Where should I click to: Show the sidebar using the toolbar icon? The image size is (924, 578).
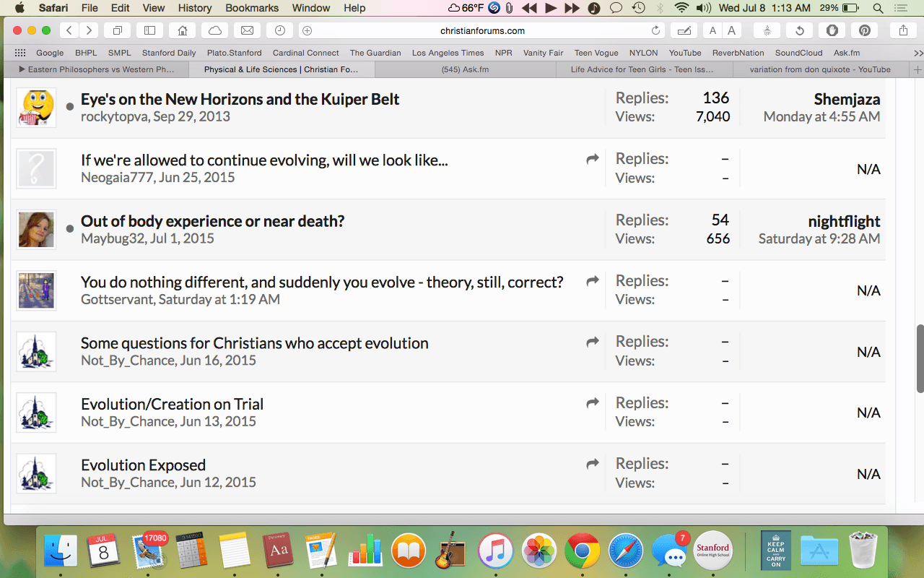(x=150, y=30)
